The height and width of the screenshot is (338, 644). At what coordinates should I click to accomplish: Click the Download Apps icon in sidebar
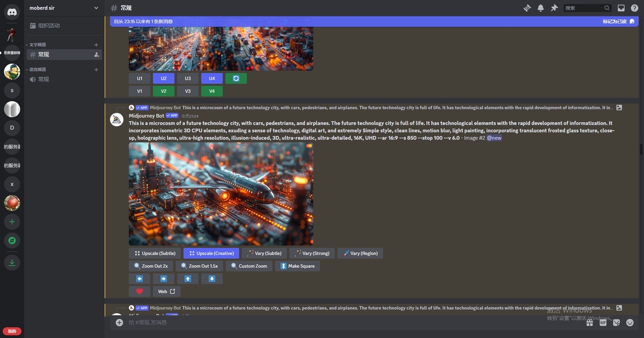12,263
